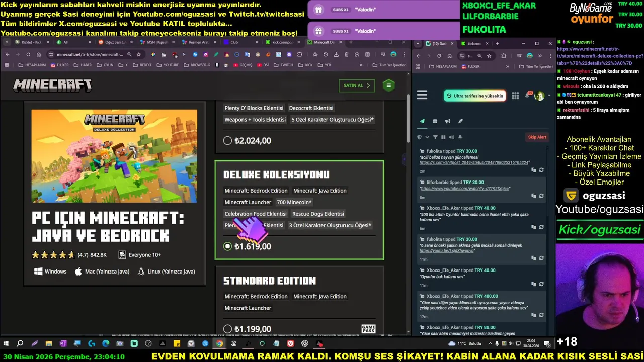644x362 pixels.
Task: Toggle the alert bell under the tabs
Action: [x=460, y=137]
